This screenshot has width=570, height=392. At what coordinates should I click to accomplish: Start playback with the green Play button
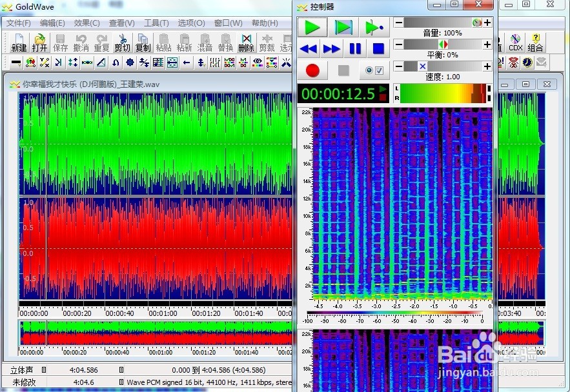click(312, 27)
